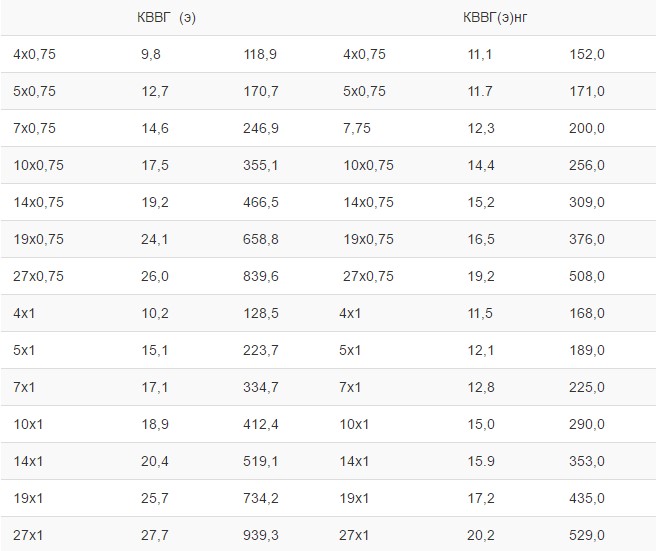Click the КВВГ (э) column header

point(166,18)
